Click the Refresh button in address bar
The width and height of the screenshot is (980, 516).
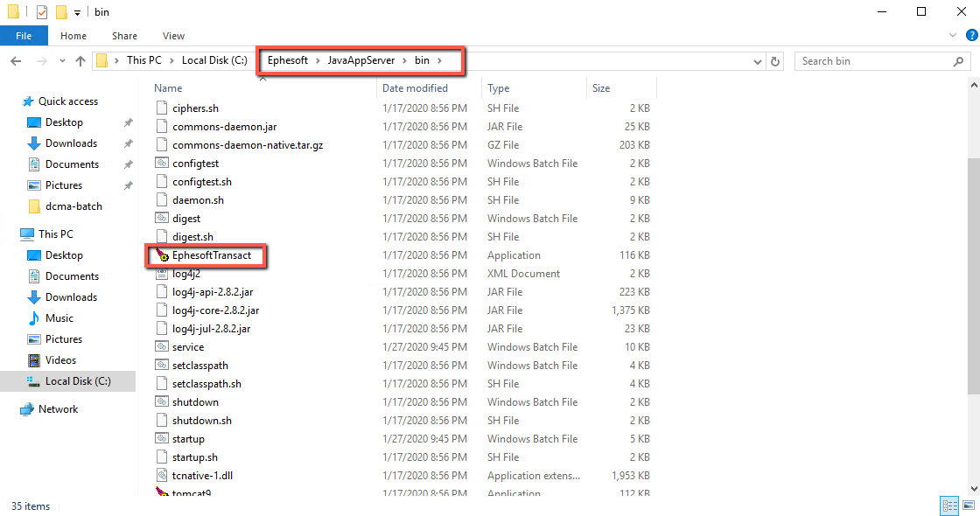click(774, 61)
